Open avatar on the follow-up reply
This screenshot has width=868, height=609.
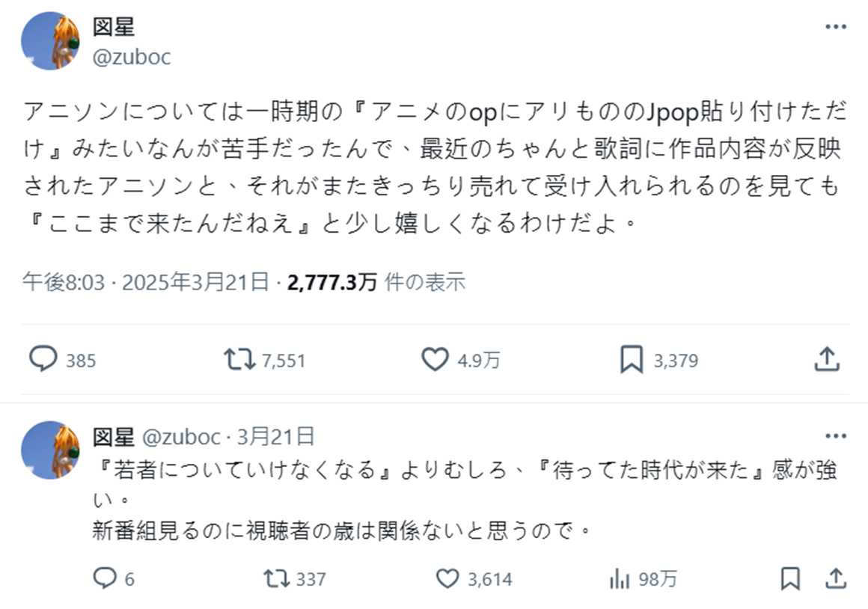(50, 450)
